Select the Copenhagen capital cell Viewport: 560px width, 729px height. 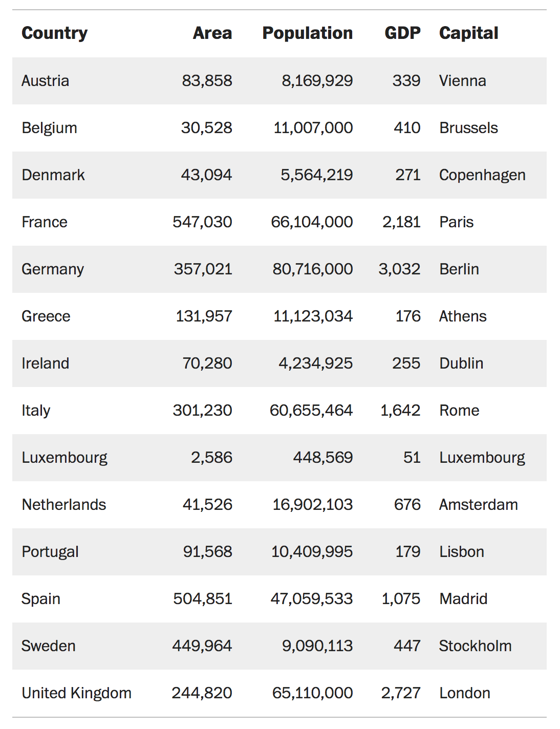pos(482,175)
